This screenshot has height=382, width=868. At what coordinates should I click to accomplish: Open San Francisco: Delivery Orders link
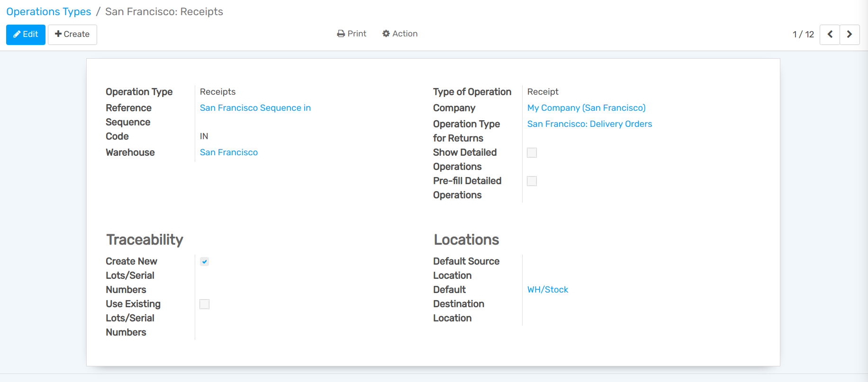pos(589,124)
